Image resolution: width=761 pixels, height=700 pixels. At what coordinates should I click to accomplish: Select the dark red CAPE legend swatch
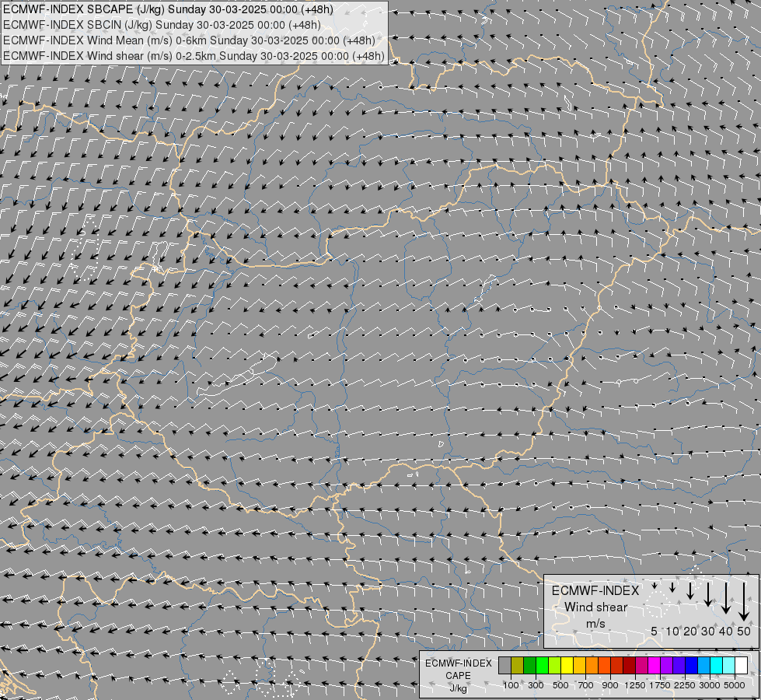(x=630, y=665)
